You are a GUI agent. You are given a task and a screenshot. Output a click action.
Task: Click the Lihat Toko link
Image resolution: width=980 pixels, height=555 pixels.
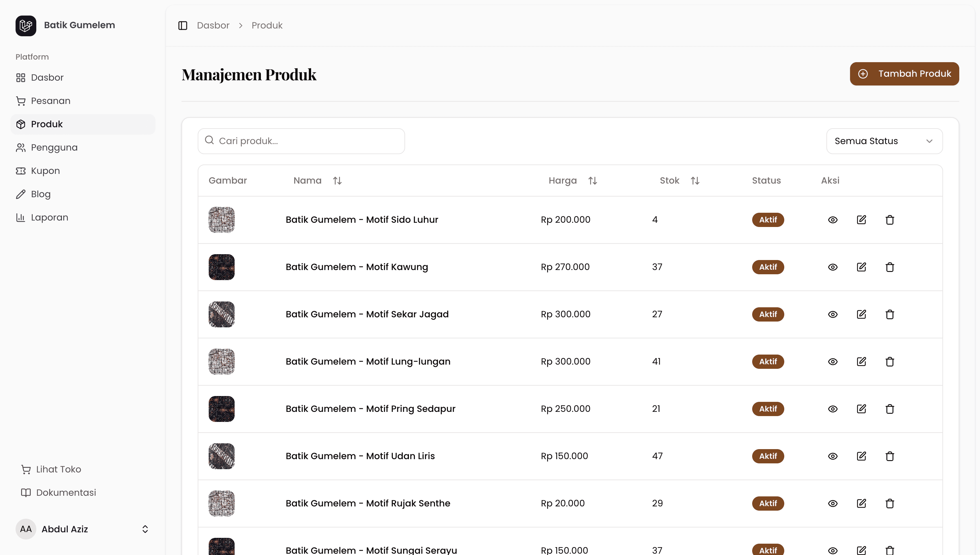tap(51, 470)
